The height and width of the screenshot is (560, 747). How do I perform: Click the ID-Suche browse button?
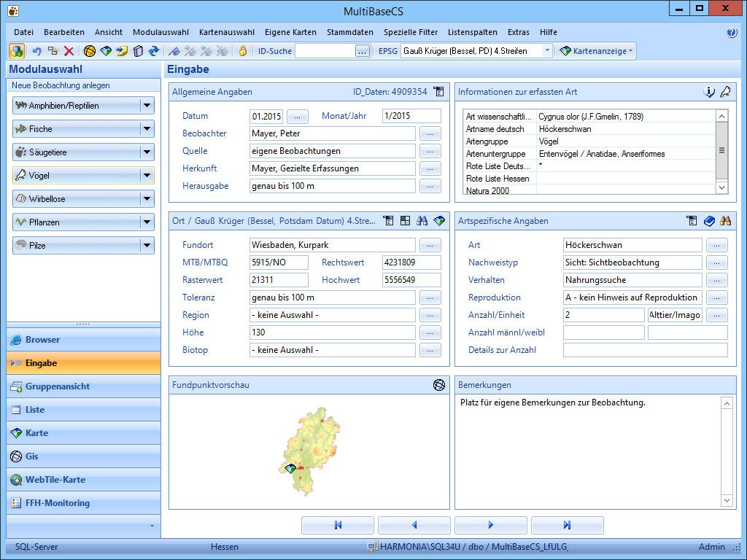tap(362, 51)
